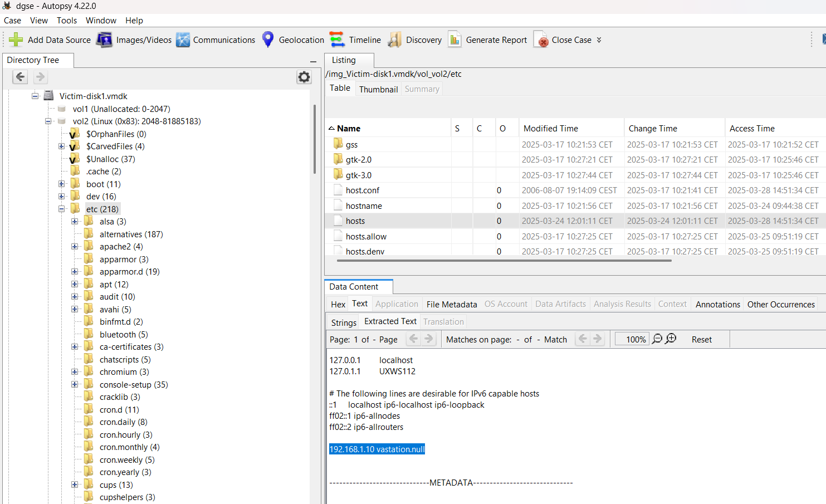Screen dimensions: 826x504
Task: Select vol1 Unallocated volume node
Action: (x=121, y=109)
